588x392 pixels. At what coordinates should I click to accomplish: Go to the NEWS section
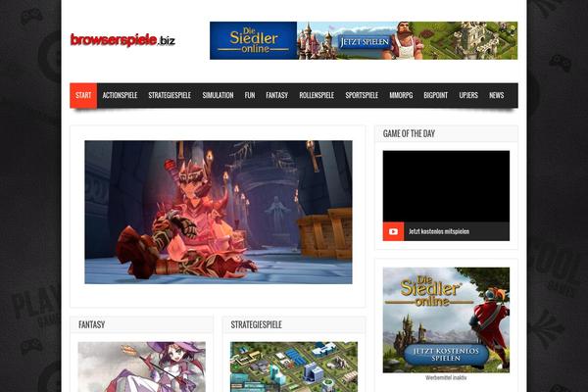pyautogui.click(x=497, y=95)
